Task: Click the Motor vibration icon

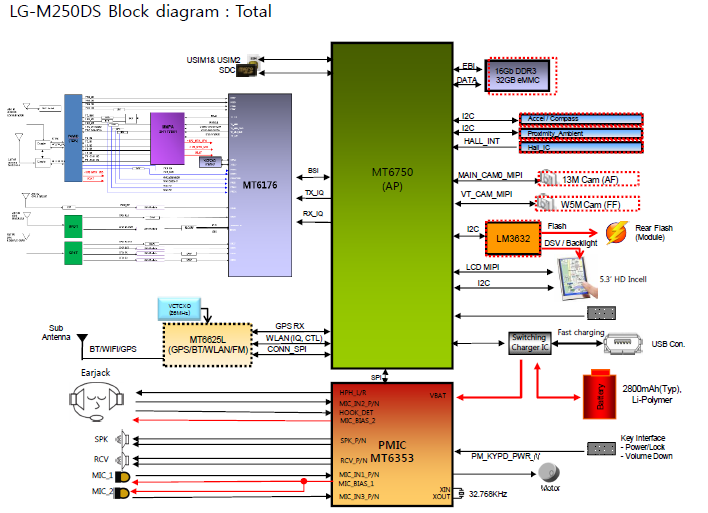Action: click(x=549, y=473)
